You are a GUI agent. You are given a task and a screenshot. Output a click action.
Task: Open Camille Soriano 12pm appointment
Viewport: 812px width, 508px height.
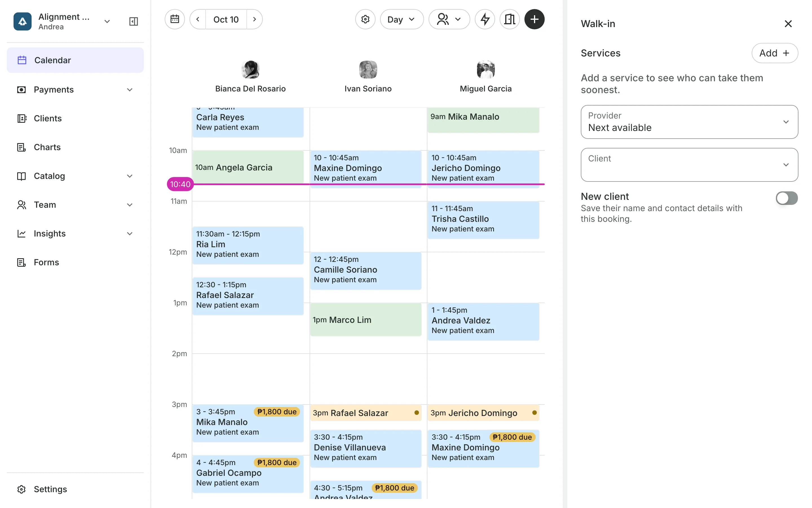[365, 271]
